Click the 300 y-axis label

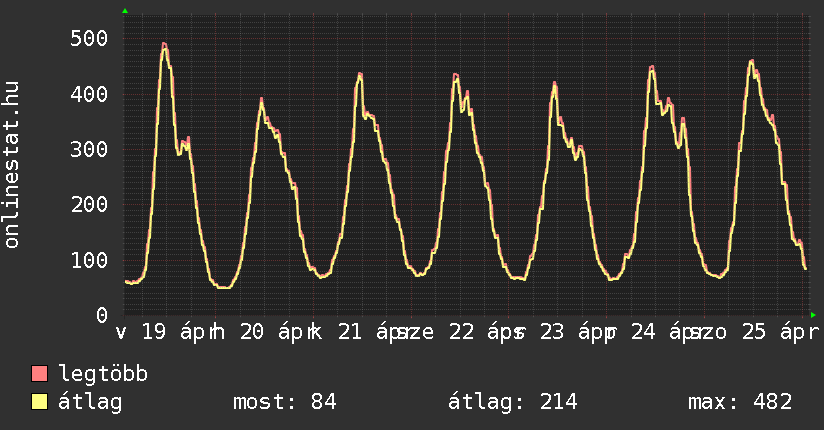89,149
